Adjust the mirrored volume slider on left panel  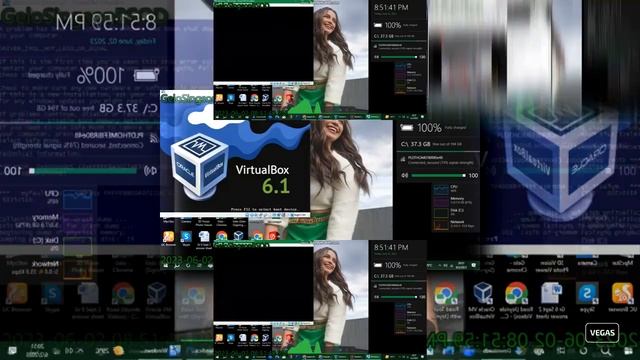coord(83,171)
